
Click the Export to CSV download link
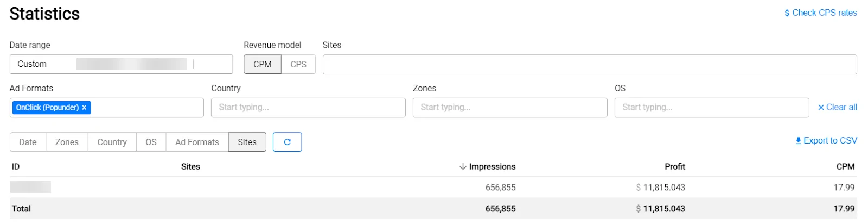click(x=826, y=141)
